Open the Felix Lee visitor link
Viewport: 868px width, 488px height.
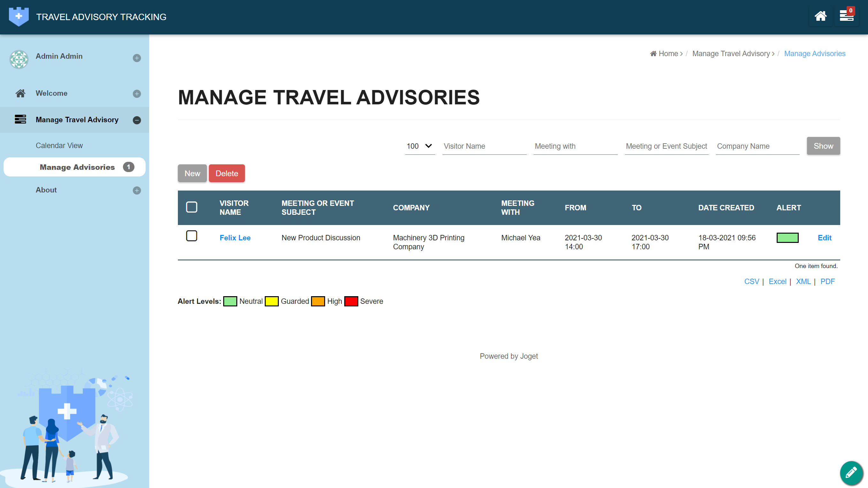click(235, 238)
